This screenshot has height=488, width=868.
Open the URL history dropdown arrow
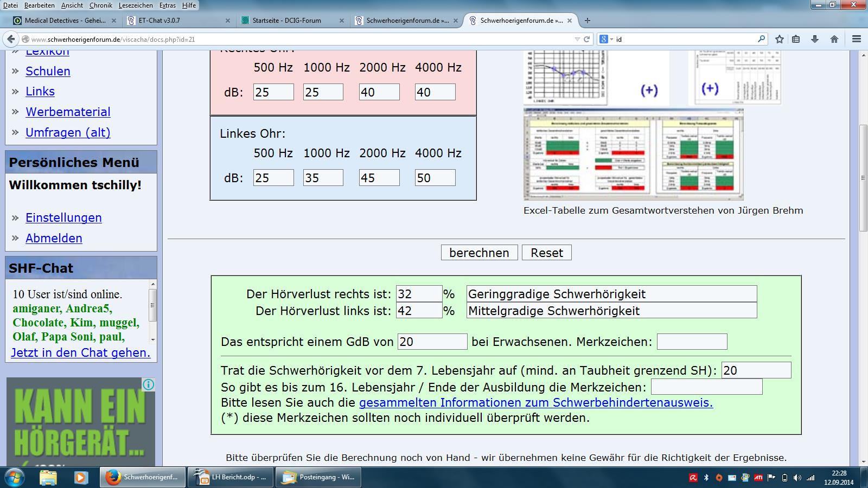[x=577, y=39]
